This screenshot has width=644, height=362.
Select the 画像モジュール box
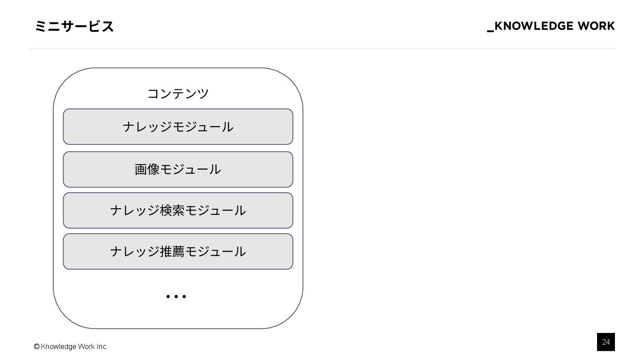pyautogui.click(x=178, y=169)
